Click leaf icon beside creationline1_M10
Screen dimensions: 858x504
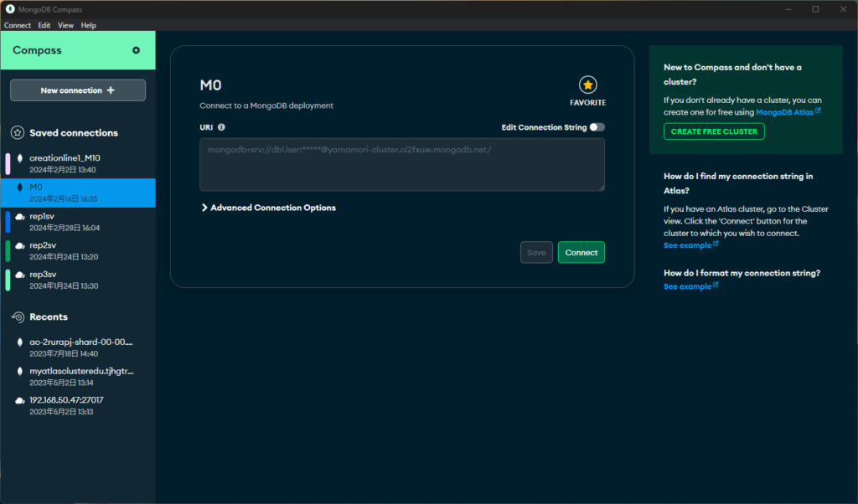click(x=20, y=158)
